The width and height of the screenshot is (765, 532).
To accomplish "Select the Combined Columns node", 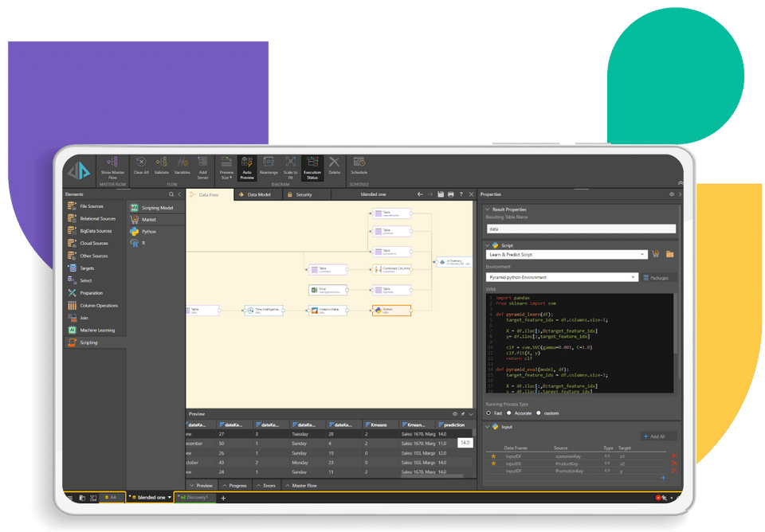I will pos(392,269).
